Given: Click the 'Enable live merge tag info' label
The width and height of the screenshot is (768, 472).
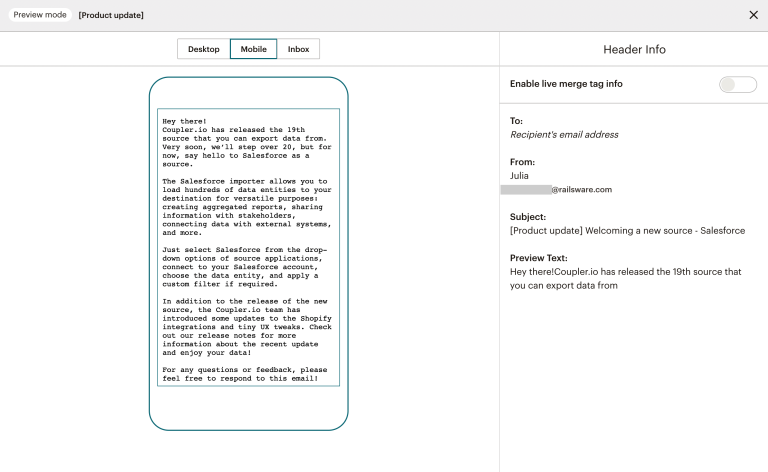Looking at the screenshot, I should click(566, 84).
